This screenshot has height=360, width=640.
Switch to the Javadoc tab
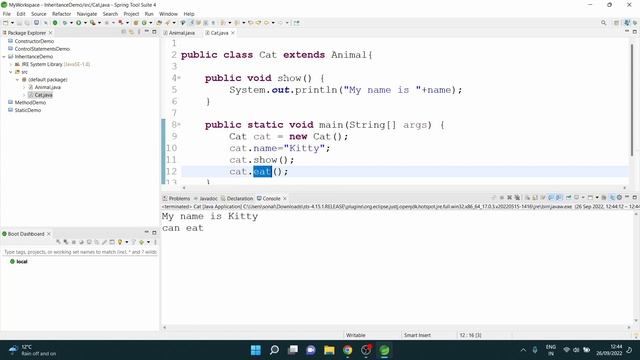pos(206,198)
